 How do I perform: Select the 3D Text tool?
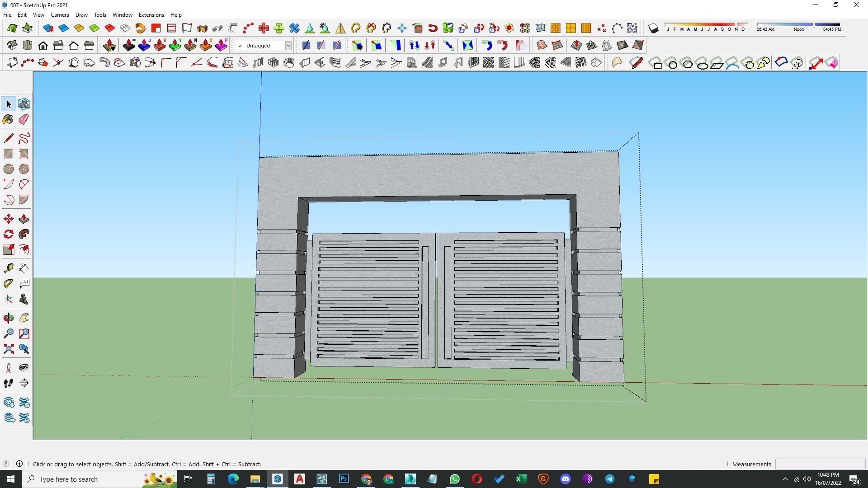click(24, 299)
